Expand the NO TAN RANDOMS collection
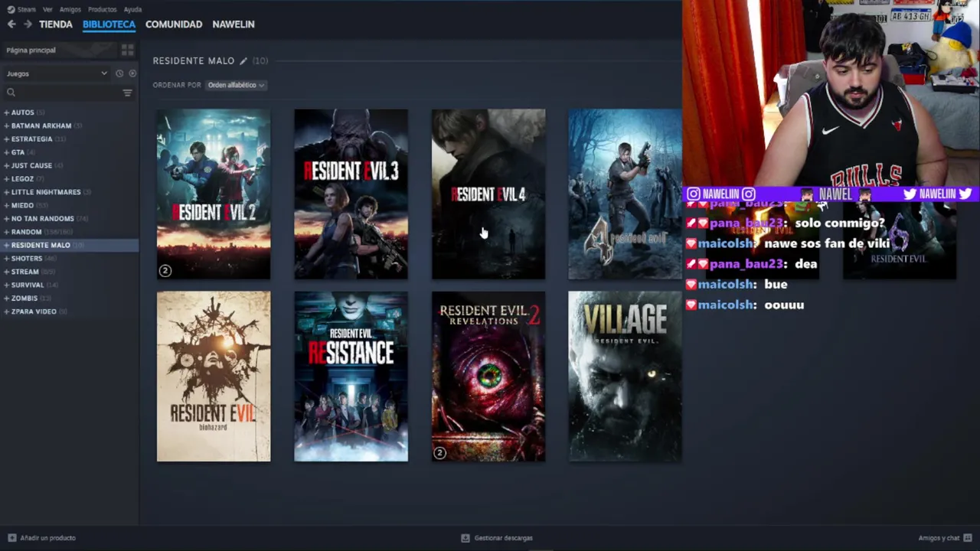980x551 pixels. tap(6, 219)
